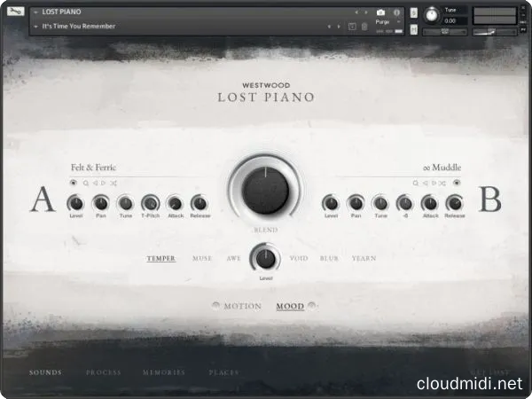Select the VOID mood
Viewport: 532px width, 399px height.
pyautogui.click(x=299, y=258)
